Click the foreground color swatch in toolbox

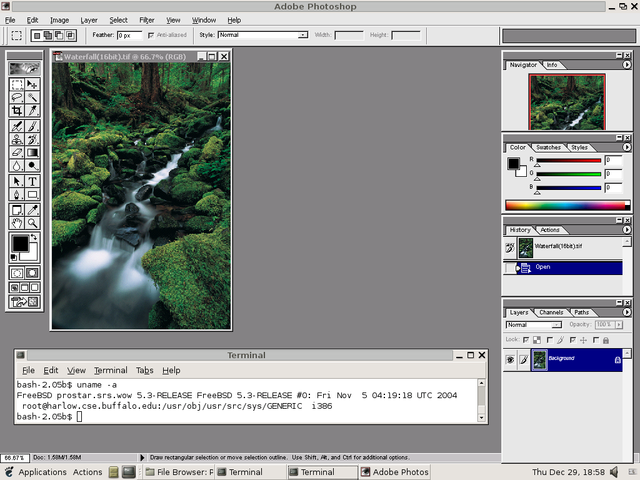(20, 244)
